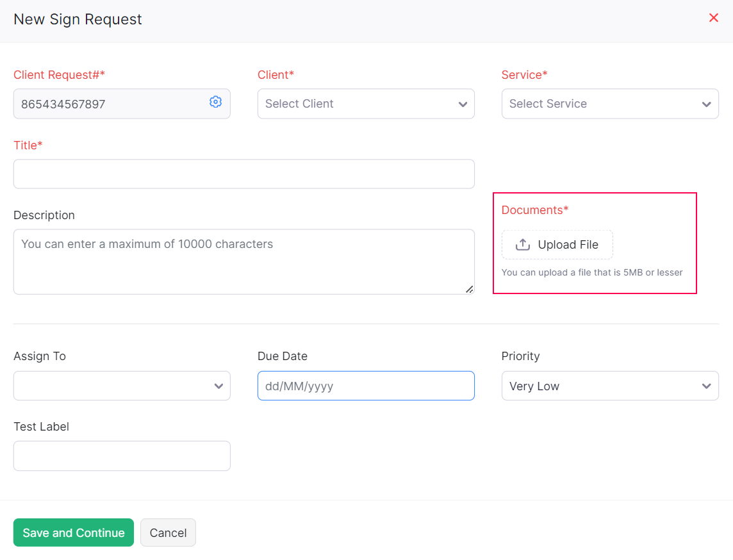Click the upload arrow icon beside Upload File
Screen dimensions: 733x560
pyautogui.click(x=523, y=245)
